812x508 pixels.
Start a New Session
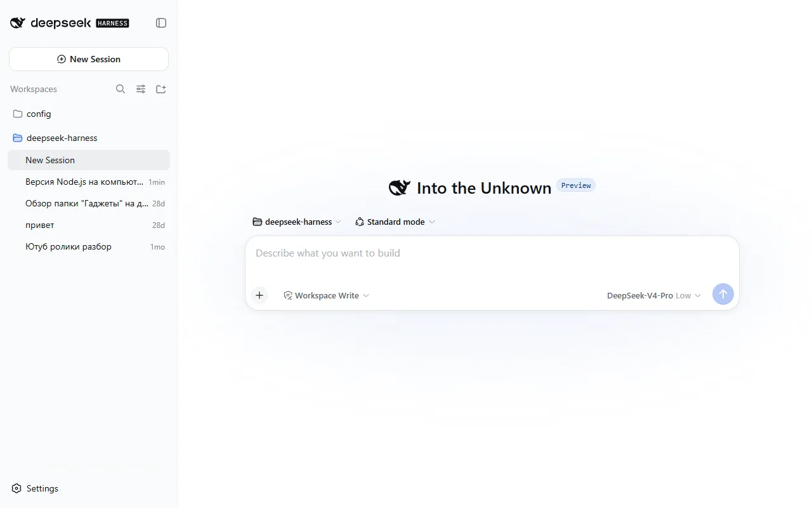tap(89, 59)
